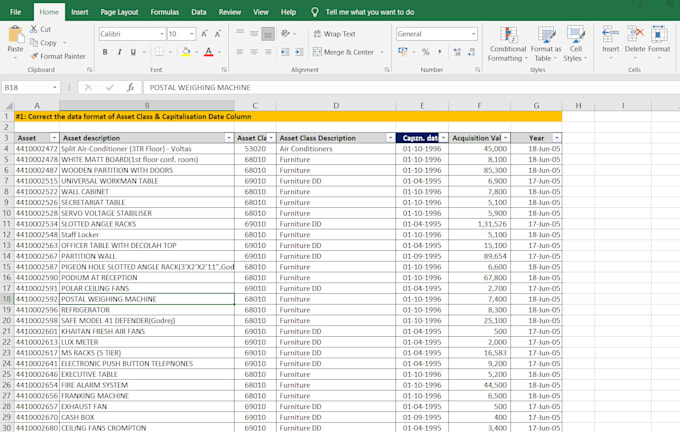680x432 pixels.
Task: Switch to the Page Layout tab
Action: pyautogui.click(x=119, y=12)
